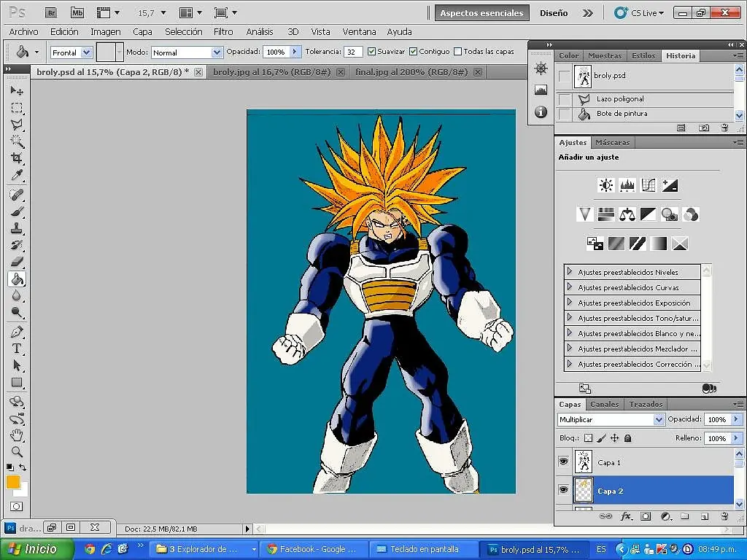The image size is (747, 560).
Task: Click the Tolerancia input field
Action: [x=353, y=52]
